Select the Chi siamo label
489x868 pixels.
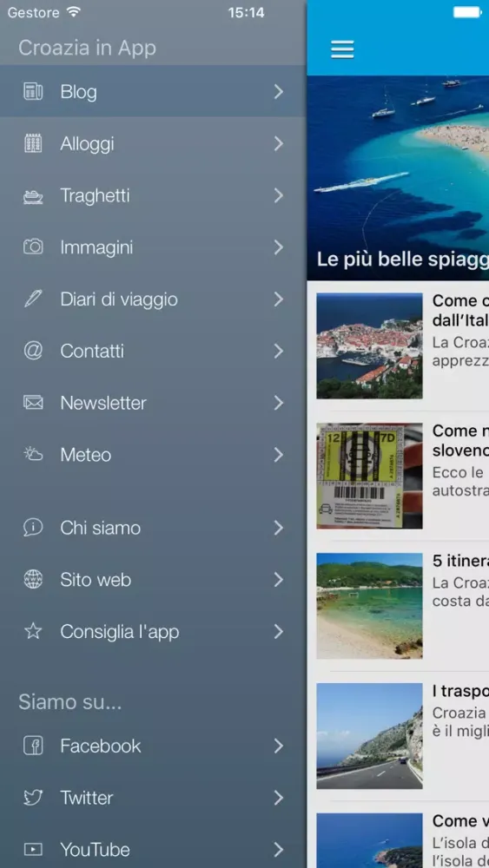100,528
